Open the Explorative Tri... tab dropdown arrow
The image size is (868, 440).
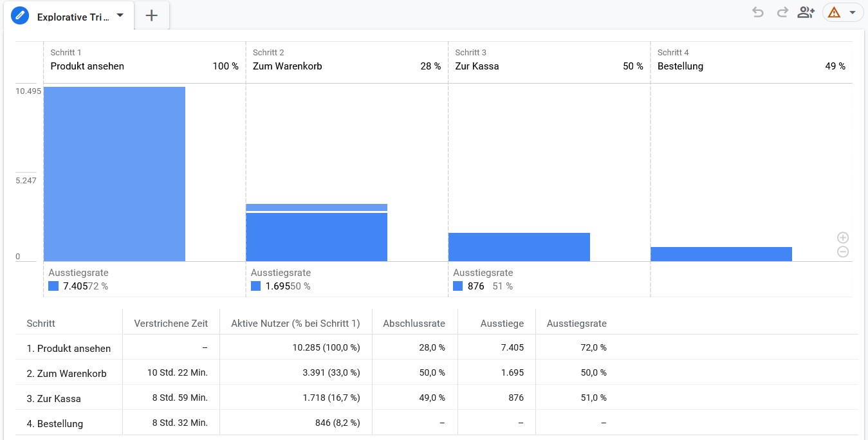click(x=120, y=15)
